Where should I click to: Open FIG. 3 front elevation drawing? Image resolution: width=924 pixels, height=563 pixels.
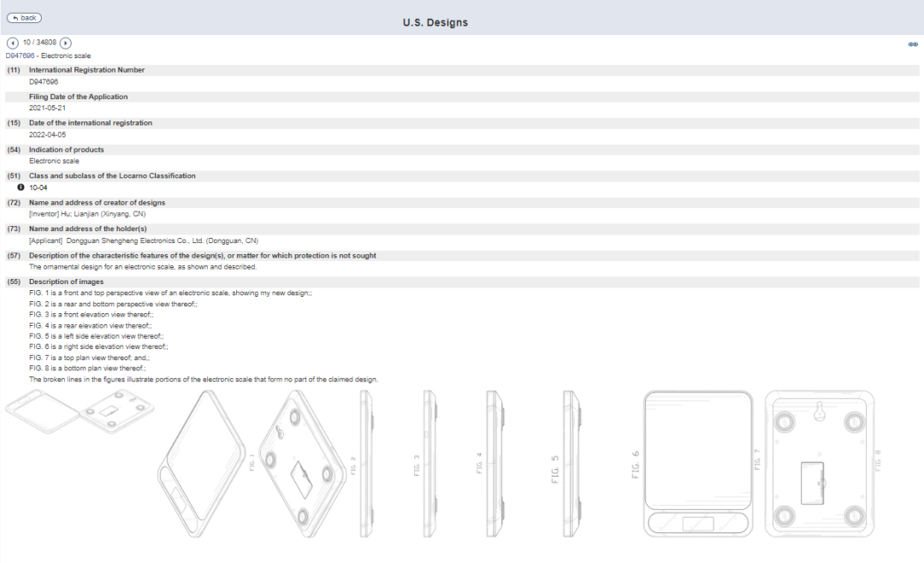pos(366,464)
